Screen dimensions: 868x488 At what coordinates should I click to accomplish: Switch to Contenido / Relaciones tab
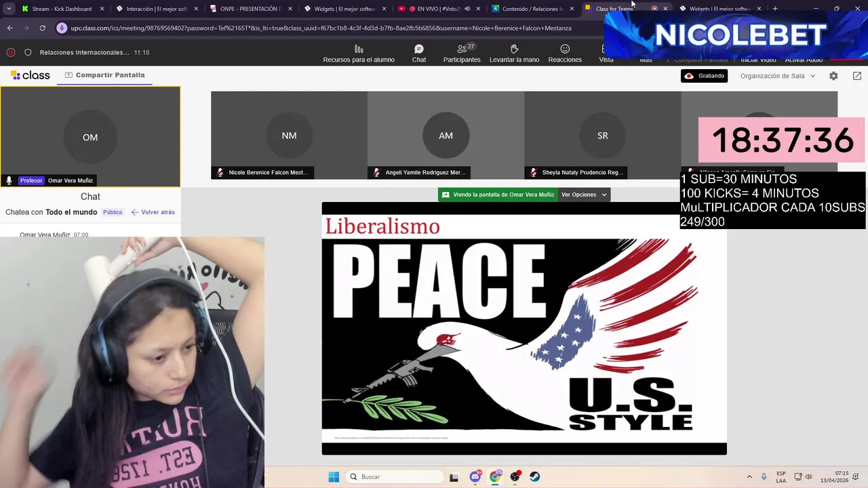(x=532, y=9)
